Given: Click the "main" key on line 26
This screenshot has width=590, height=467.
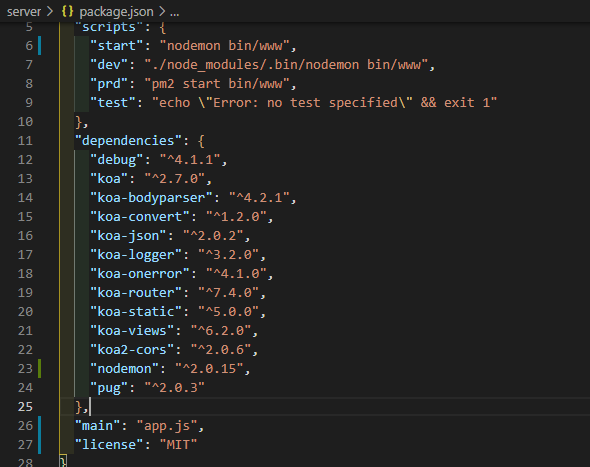Looking at the screenshot, I should 97,426.
